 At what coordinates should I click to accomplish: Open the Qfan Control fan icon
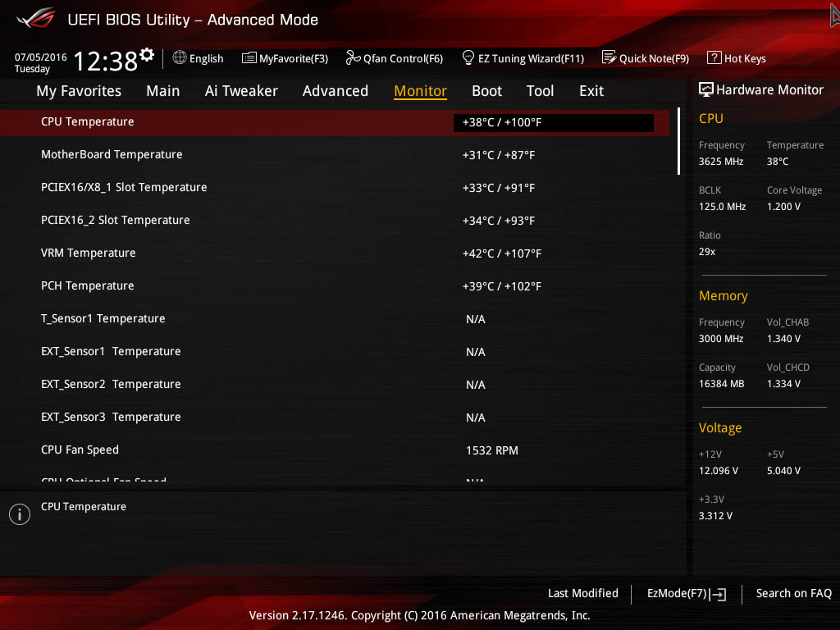(x=353, y=58)
